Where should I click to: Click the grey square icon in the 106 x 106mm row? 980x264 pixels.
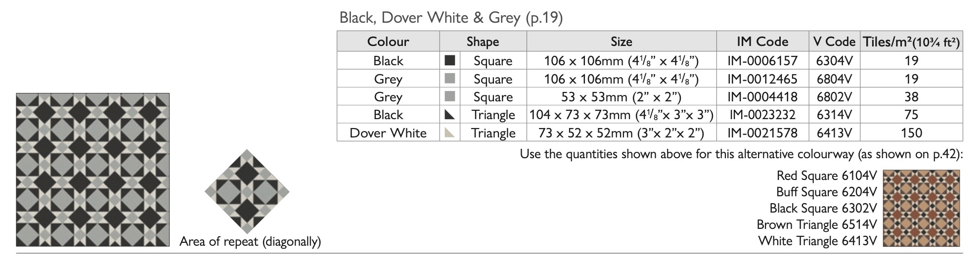[449, 79]
